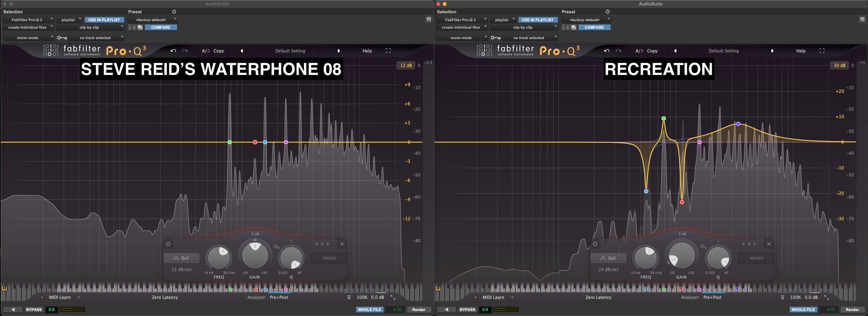
Task: Click Q knob in Recreation window
Action: (718, 258)
